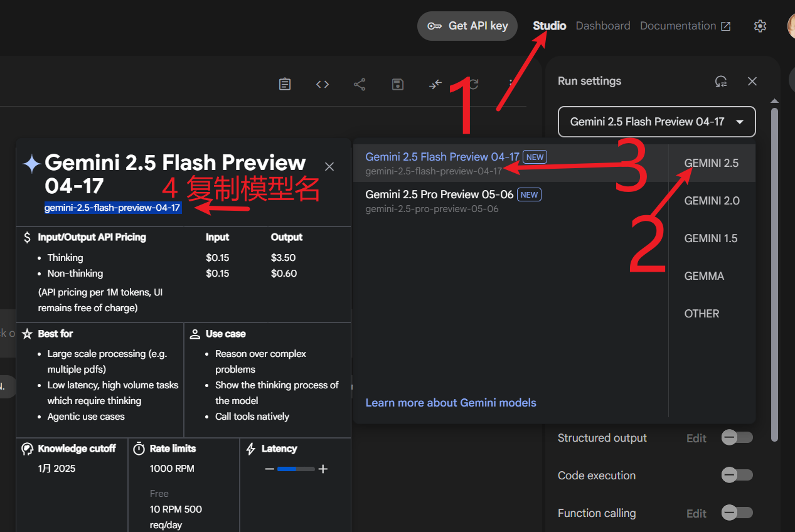Viewport: 795px width, 532px height.
Task: Close the Run settings panel
Action: click(x=752, y=82)
